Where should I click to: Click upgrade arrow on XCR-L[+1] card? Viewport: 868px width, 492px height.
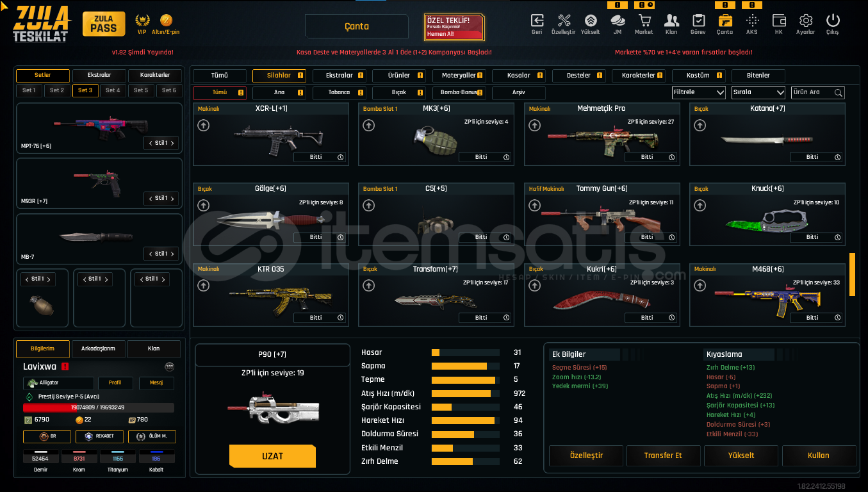[x=203, y=126]
